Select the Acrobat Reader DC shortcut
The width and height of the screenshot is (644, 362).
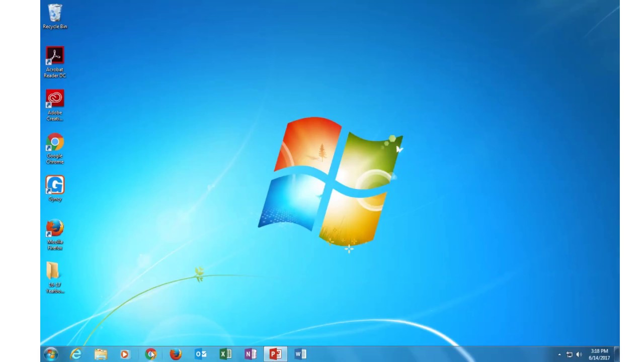(55, 62)
